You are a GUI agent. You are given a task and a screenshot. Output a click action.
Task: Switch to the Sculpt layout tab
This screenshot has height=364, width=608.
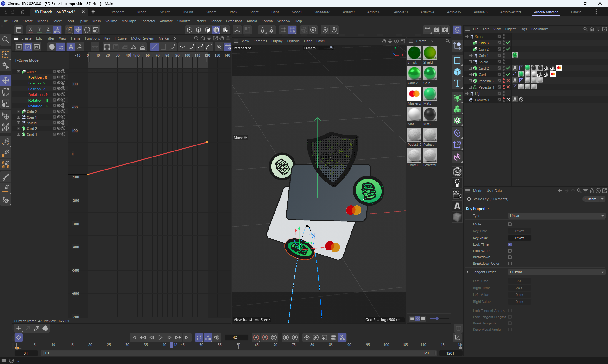pos(165,12)
